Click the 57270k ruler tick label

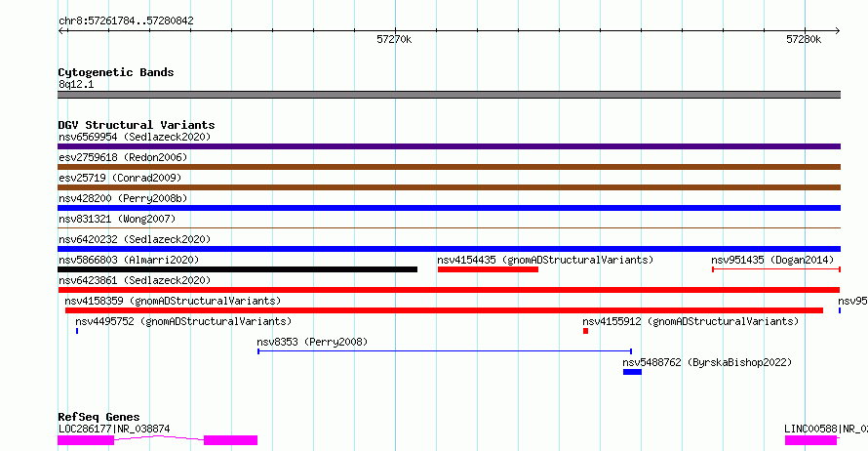[394, 39]
